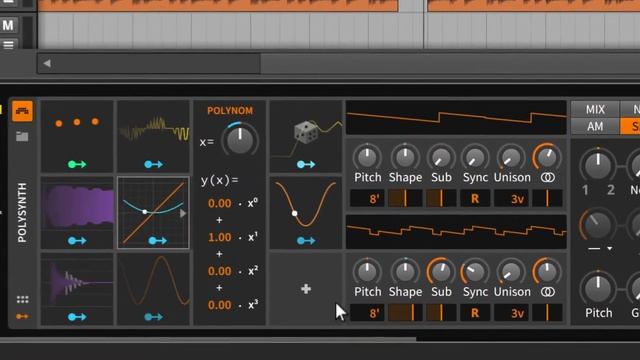Click the track hamburger menu icon

(x=8, y=45)
